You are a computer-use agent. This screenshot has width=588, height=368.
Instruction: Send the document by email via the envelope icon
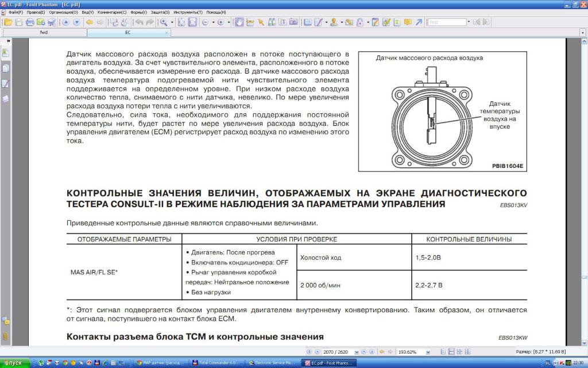pyautogui.click(x=41, y=22)
